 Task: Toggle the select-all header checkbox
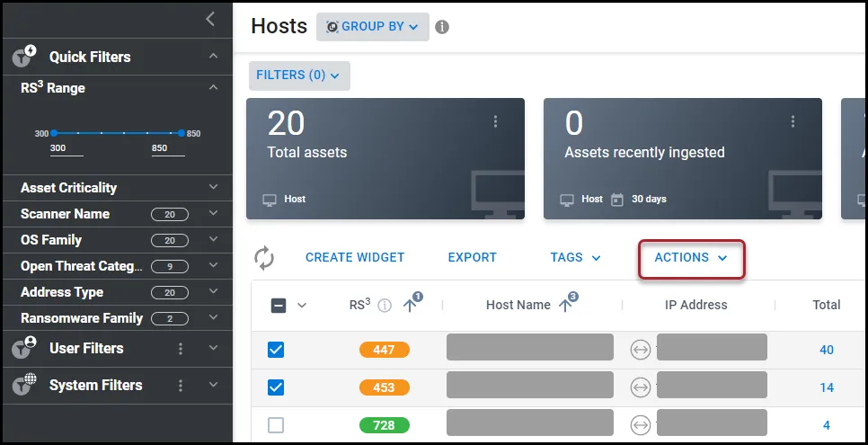pyautogui.click(x=279, y=306)
